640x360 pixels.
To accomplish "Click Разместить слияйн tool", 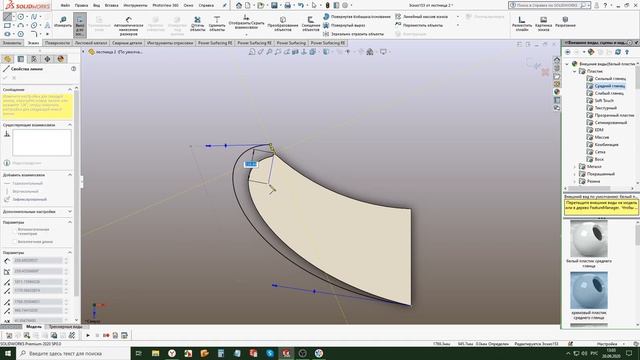I will (522, 24).
